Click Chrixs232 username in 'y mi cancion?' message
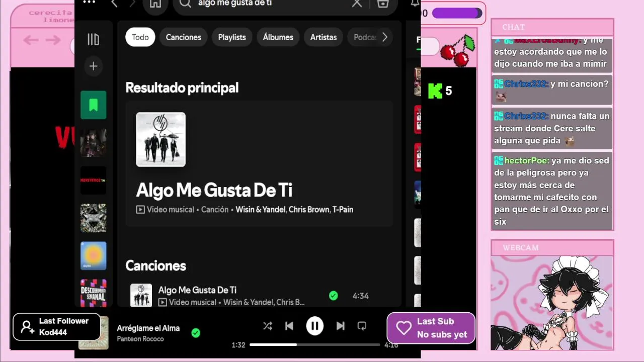The image size is (644, 362). (526, 84)
